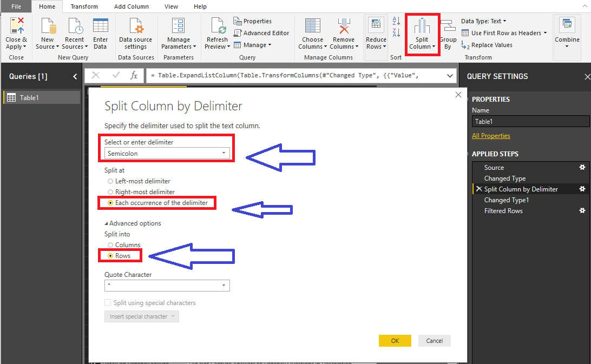Click the query Name field containing Table1
Viewport: 591px width, 364px height.
530,122
